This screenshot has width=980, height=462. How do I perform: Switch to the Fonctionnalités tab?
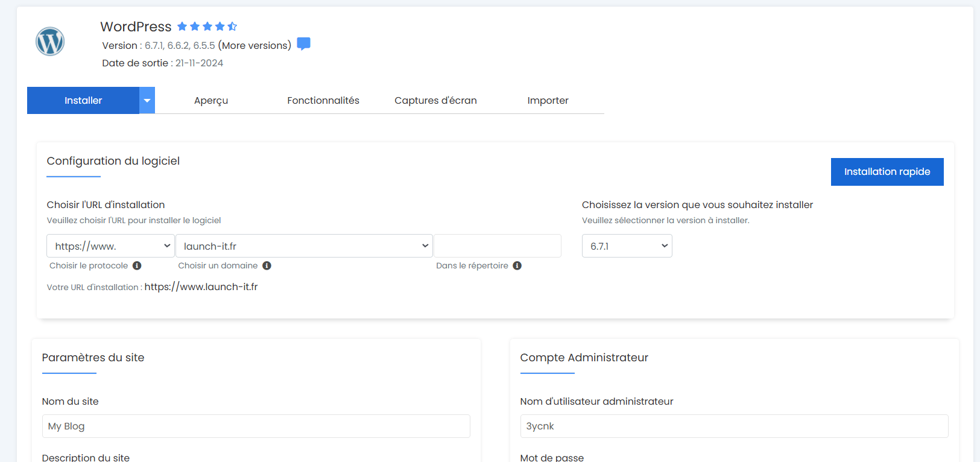323,101
